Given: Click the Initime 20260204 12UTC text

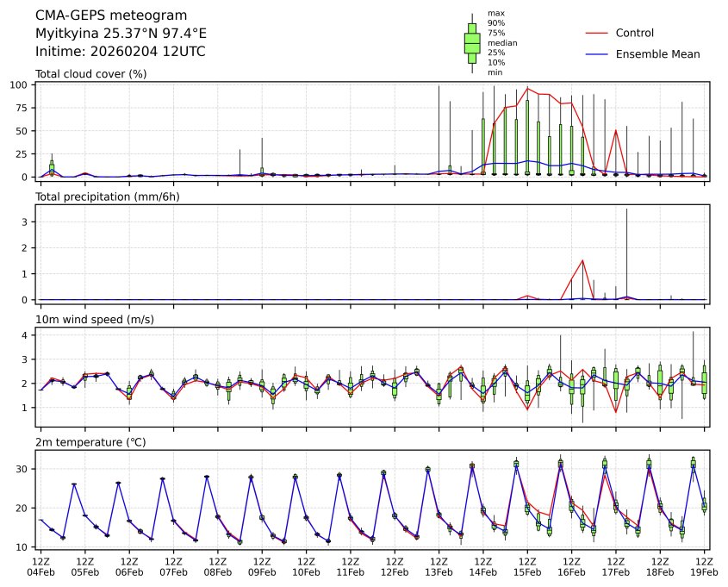Looking at the screenshot, I should (120, 52).
